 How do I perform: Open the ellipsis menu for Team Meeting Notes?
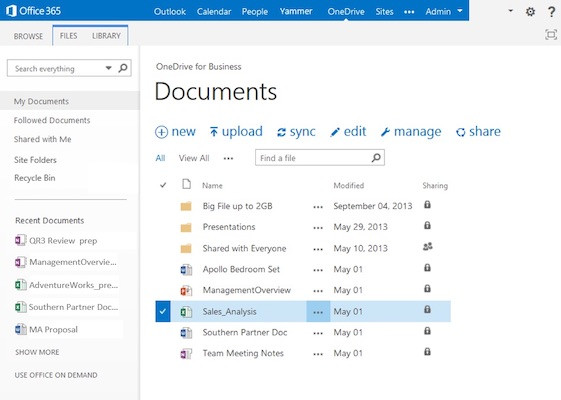coord(318,354)
